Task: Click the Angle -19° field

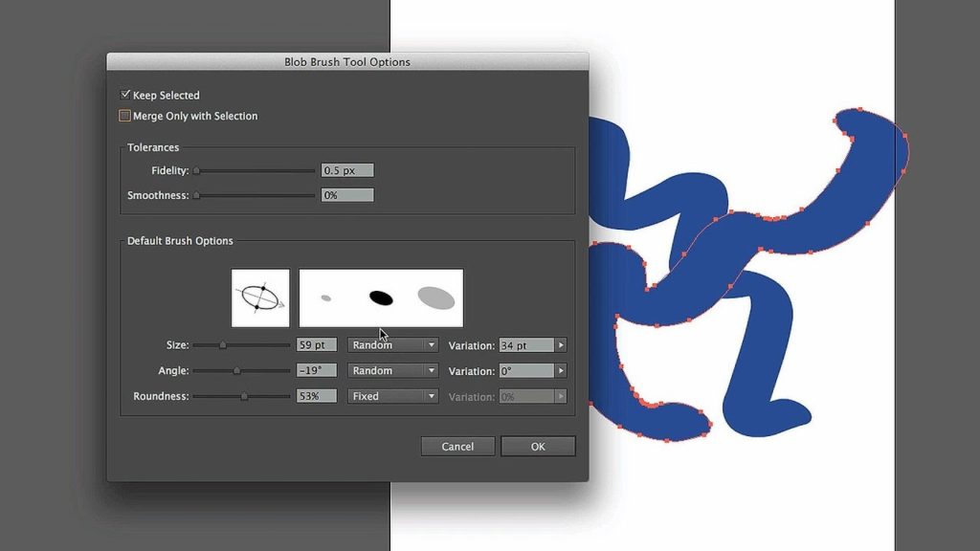Action: coord(316,370)
